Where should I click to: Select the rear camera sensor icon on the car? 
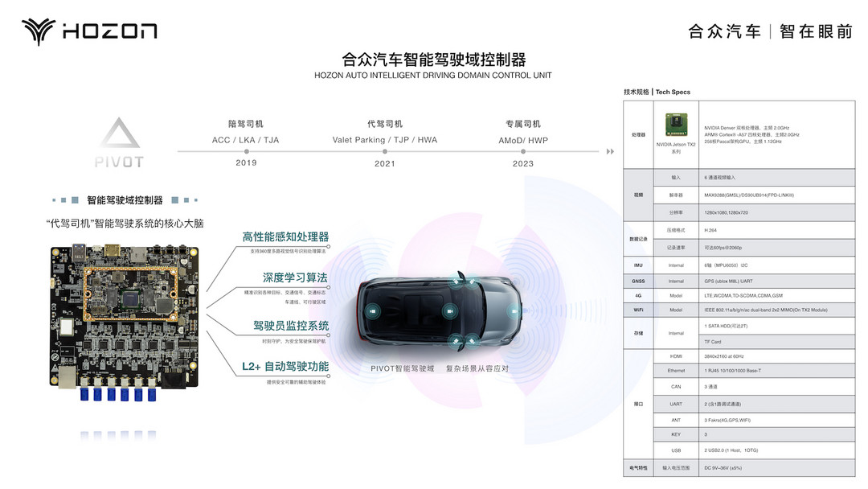(x=373, y=311)
